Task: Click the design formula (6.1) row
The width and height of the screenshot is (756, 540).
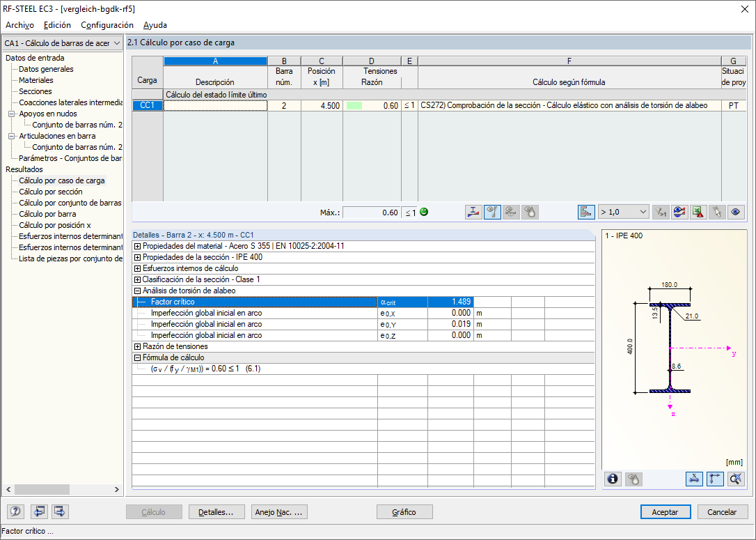Action: coord(363,369)
